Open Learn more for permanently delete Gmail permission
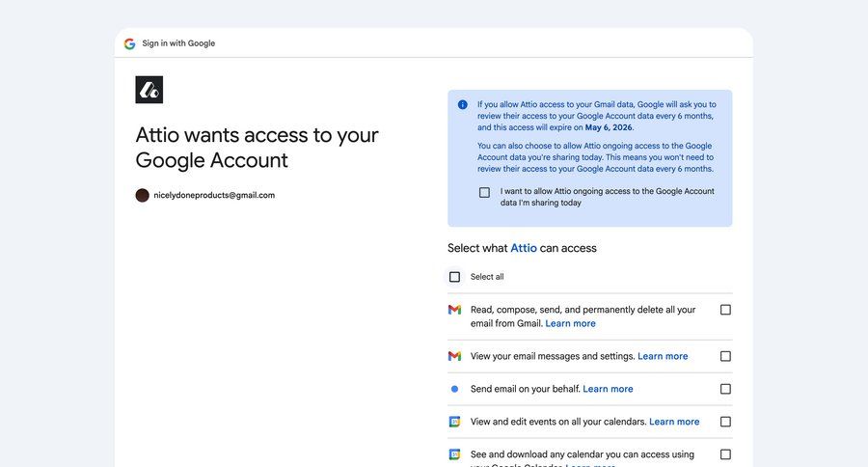 (x=570, y=323)
